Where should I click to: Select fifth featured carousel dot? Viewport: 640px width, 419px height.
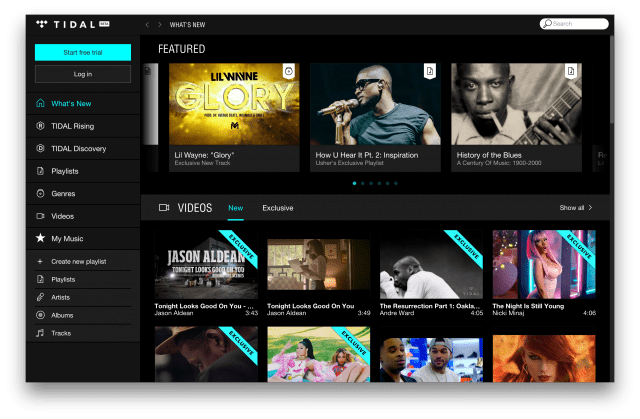click(387, 183)
